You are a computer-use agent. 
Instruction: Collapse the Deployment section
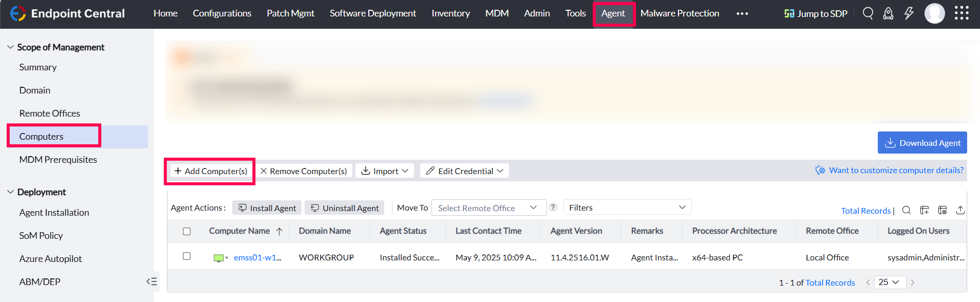(10, 192)
